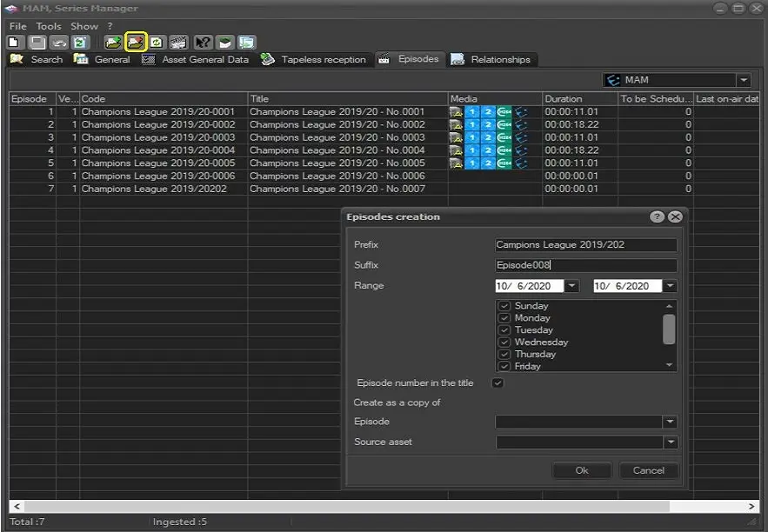This screenshot has height=532, width=768.
Task: Open the MAM selector dropdown
Action: pyautogui.click(x=744, y=80)
